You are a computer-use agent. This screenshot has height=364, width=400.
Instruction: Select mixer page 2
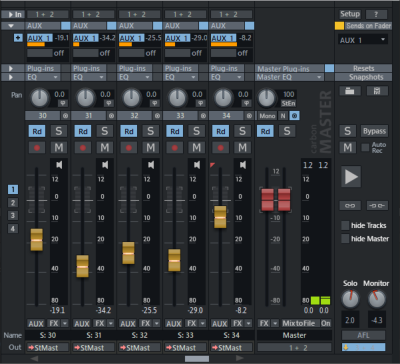[x=13, y=203]
